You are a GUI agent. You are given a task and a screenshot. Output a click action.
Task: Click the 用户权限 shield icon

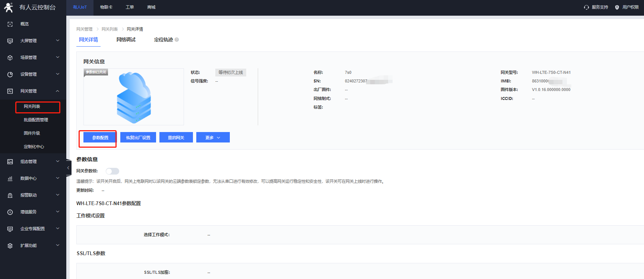[x=617, y=7]
